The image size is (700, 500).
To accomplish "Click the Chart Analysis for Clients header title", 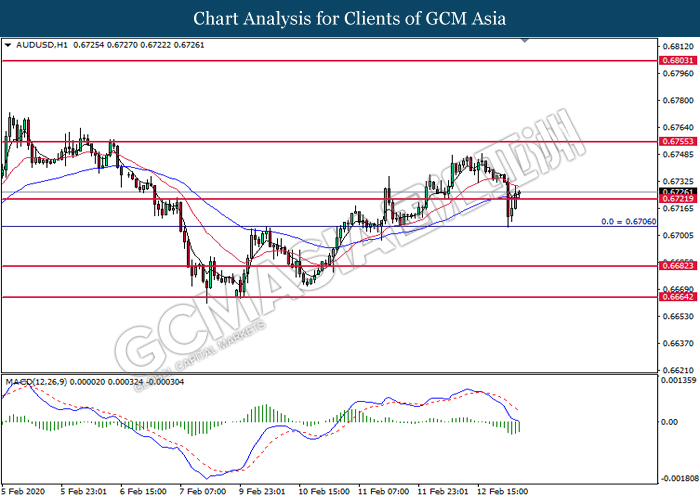I will tap(350, 19).
